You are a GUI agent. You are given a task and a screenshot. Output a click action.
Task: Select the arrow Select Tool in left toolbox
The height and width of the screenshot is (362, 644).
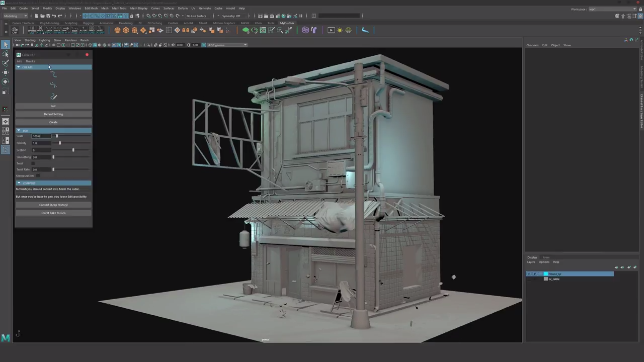tap(6, 46)
